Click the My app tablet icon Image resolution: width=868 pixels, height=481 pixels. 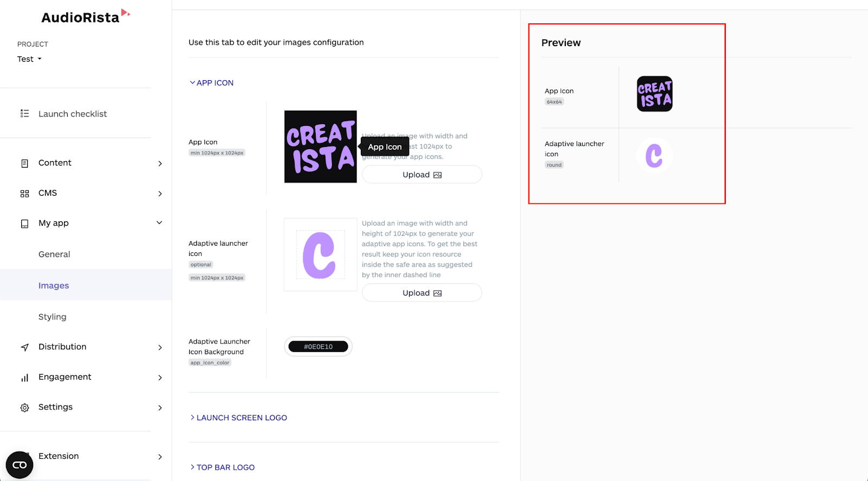click(24, 223)
